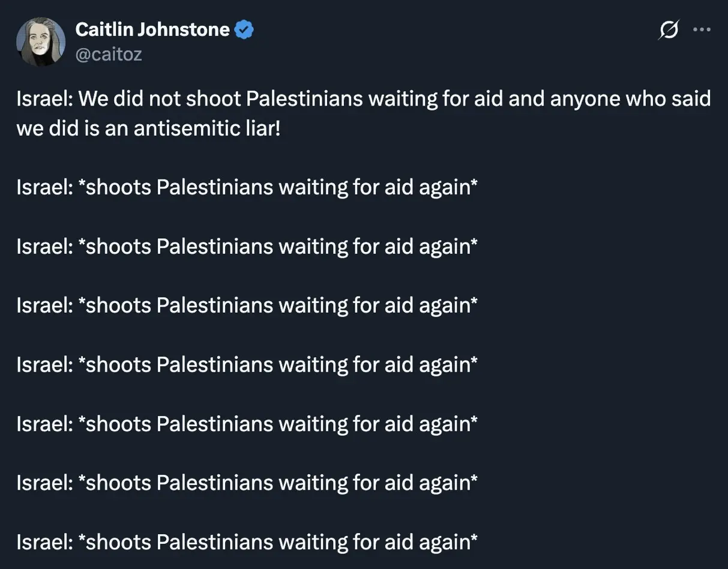Click "Israel:" starting the opening sentence
728x569 pixels.
click(x=44, y=99)
